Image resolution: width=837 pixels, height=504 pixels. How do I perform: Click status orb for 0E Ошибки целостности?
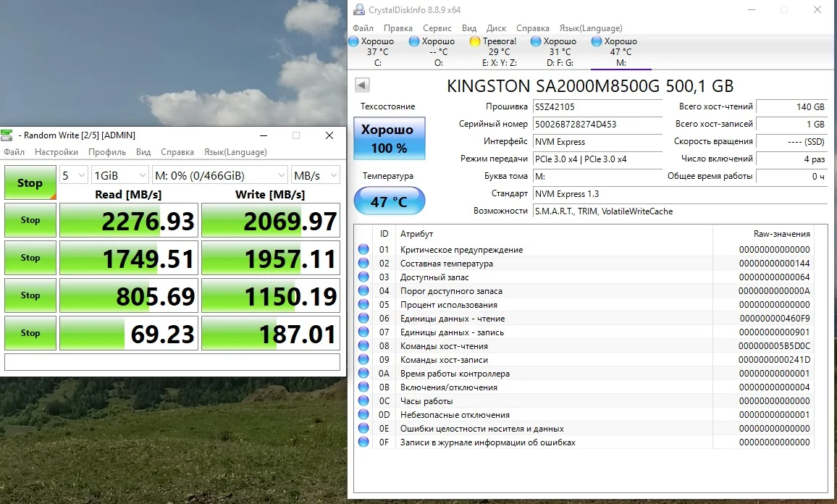click(x=363, y=428)
